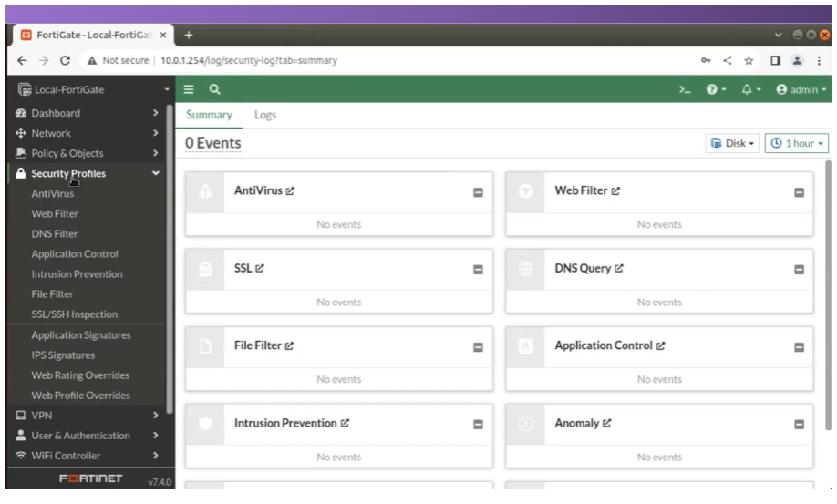
Task: Collapse the SSL card with minus button
Action: tap(479, 270)
